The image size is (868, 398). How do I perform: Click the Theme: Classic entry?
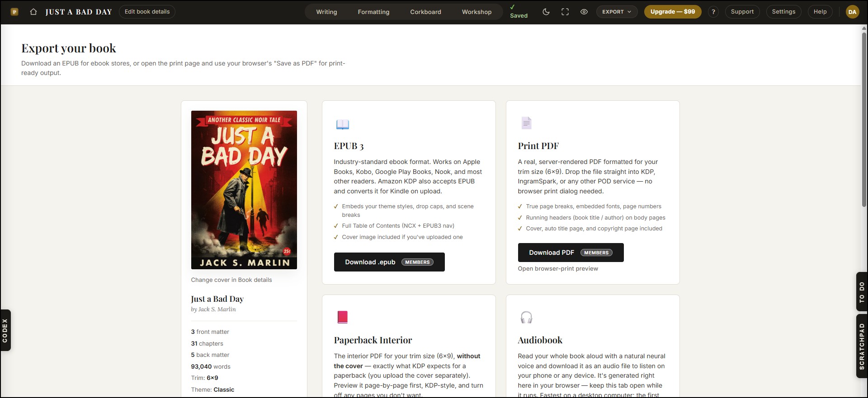click(212, 390)
